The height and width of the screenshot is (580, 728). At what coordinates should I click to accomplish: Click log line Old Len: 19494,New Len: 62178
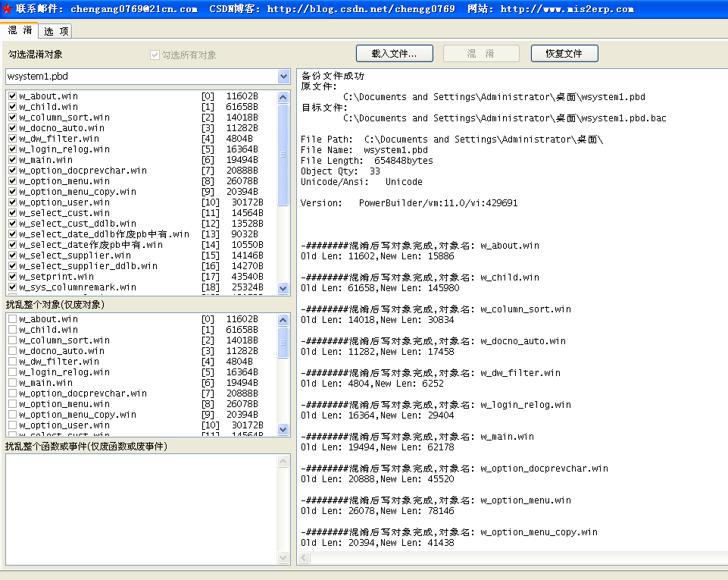377,447
